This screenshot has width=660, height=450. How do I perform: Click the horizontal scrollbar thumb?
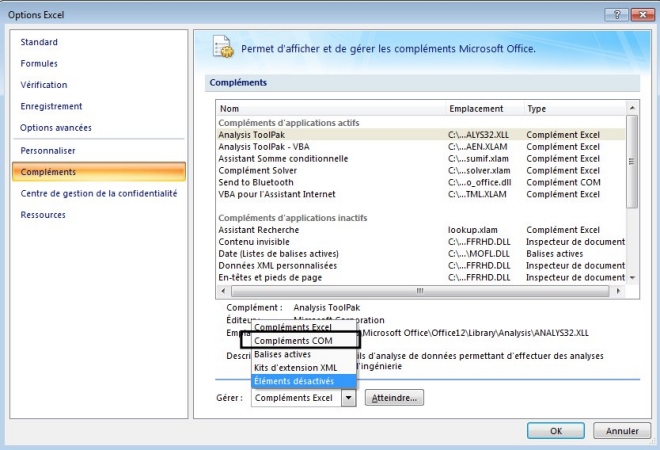click(420, 291)
